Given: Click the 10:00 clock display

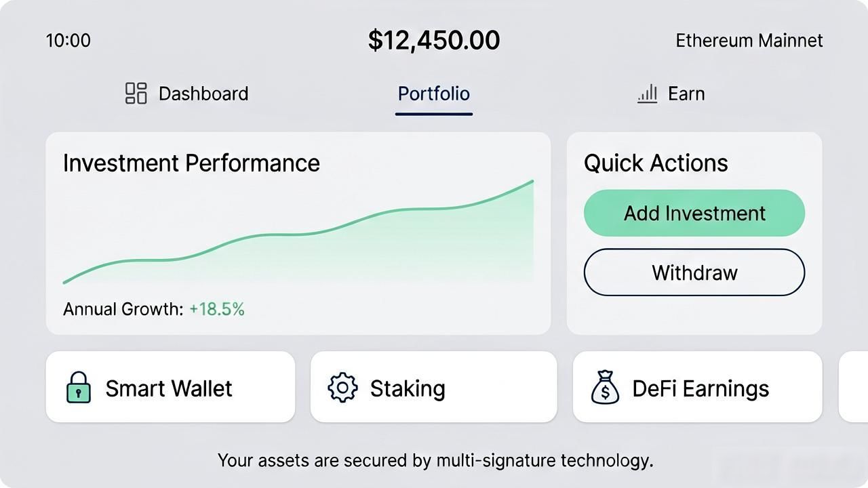Looking at the screenshot, I should pos(68,41).
